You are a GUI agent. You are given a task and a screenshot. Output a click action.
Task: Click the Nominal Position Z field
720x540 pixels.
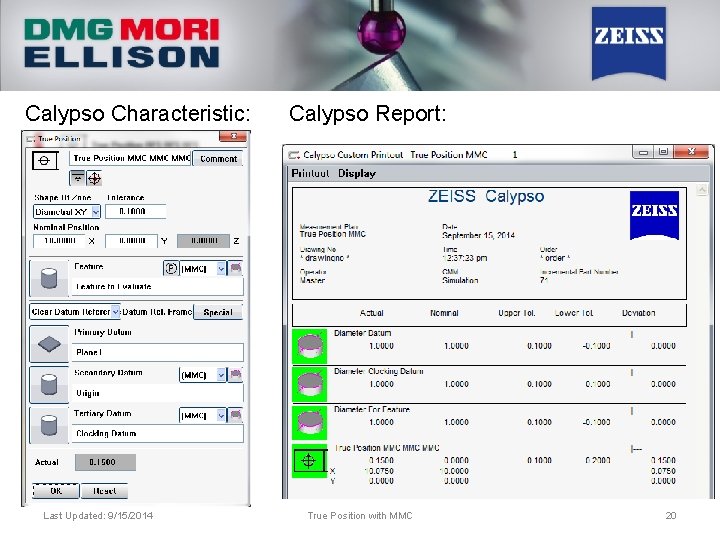click(203, 241)
